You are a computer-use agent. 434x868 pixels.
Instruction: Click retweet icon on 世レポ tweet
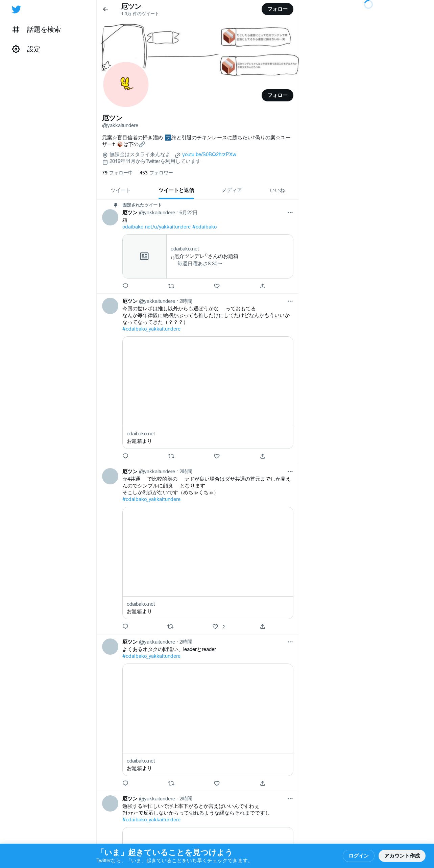[x=171, y=456]
